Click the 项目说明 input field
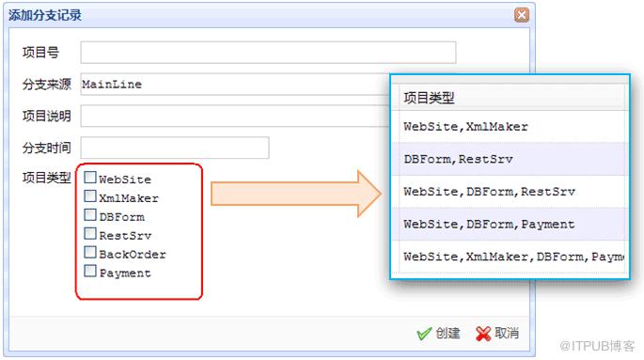644x360 pixels. click(x=235, y=116)
